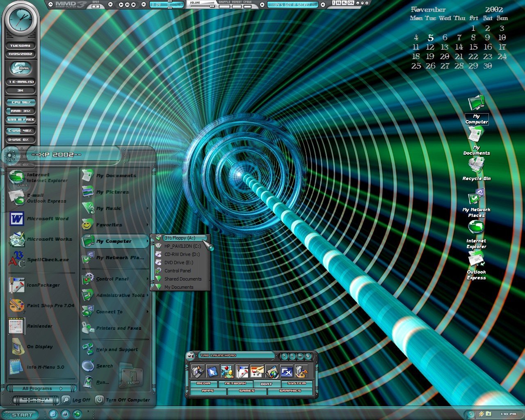Screen dimensions: 525x420
Task: Click the globe folder icon in Tab Launchpad
Action: pyautogui.click(x=272, y=372)
